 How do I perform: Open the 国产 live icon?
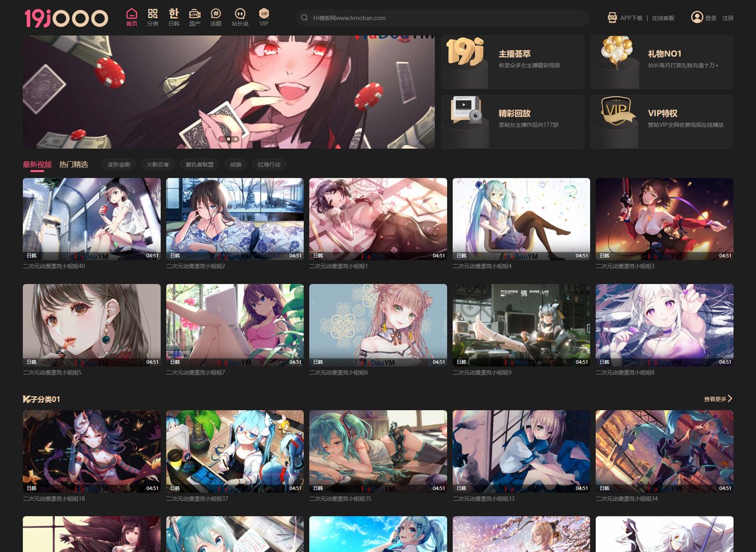(195, 13)
